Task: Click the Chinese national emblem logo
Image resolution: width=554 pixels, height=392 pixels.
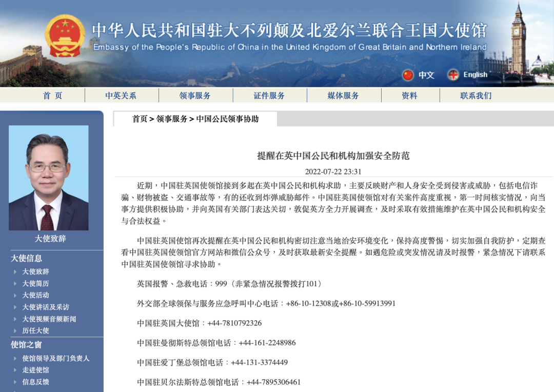Action: [65, 36]
